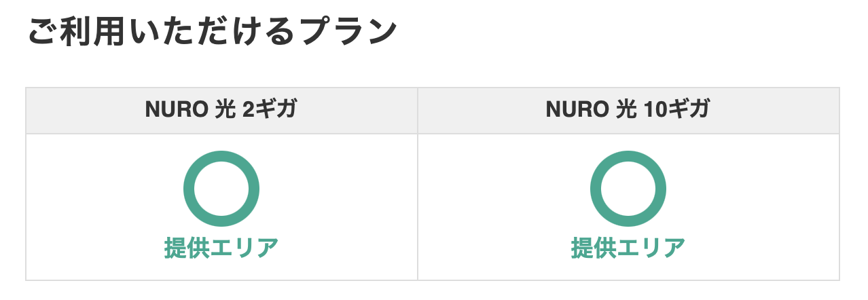This screenshot has width=868, height=300.
Task: Click 提供エリア label in the 2ギガ column
Action: coord(221,248)
